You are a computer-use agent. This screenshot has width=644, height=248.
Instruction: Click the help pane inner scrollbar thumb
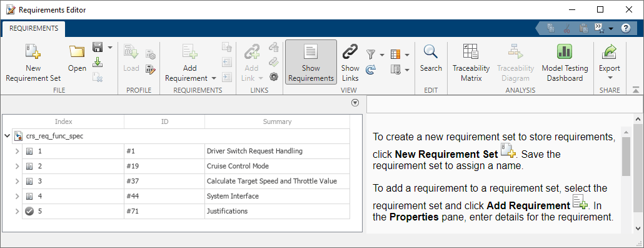[x=625, y=157]
